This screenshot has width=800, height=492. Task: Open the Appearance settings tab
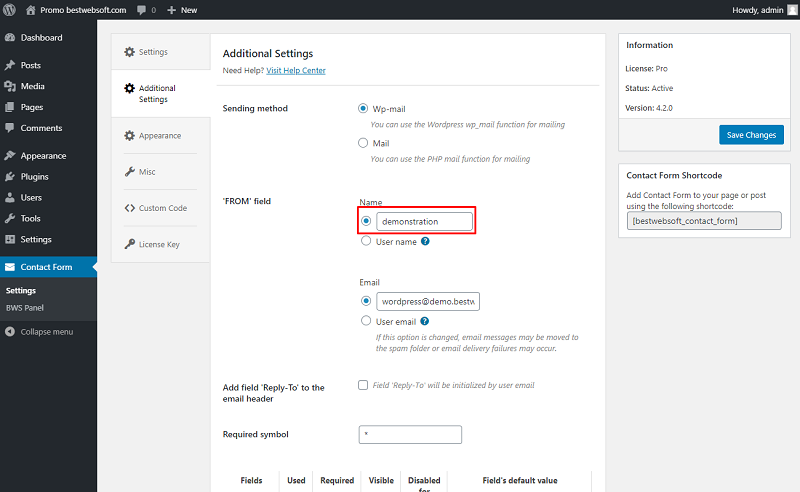pos(161,136)
